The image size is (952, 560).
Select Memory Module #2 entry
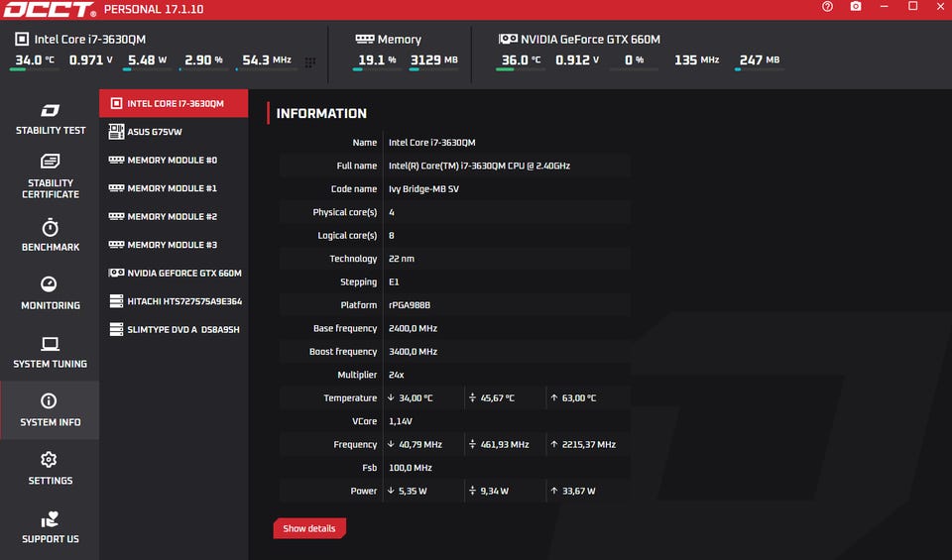(x=174, y=217)
